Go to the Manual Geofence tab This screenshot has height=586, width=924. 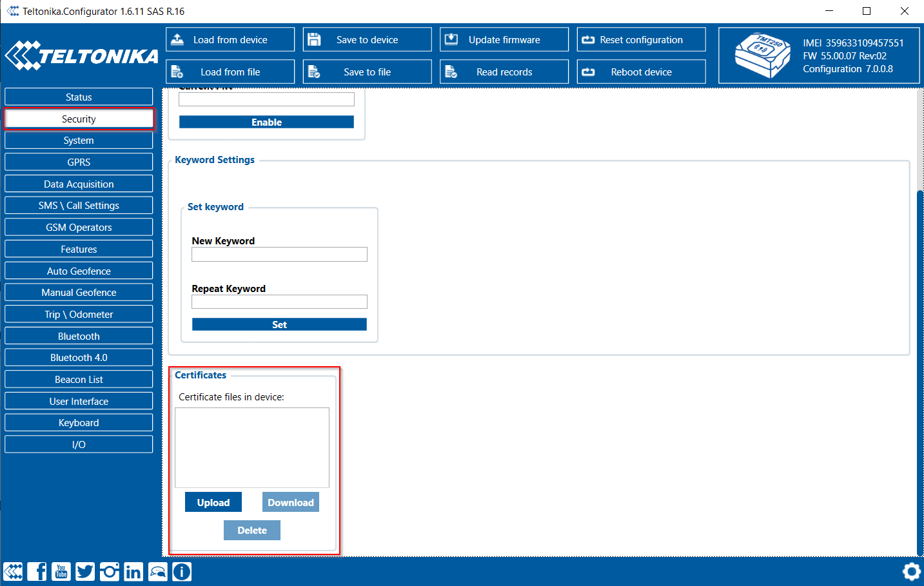coord(79,292)
